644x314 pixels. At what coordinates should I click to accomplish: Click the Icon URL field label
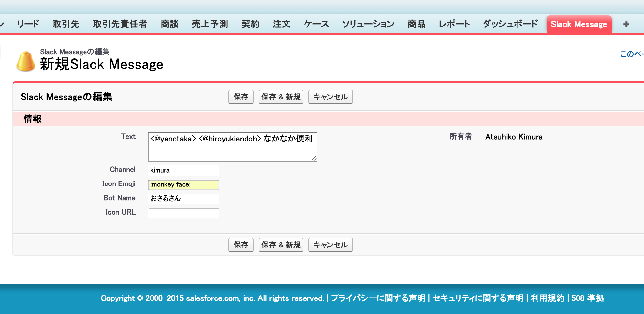point(120,212)
